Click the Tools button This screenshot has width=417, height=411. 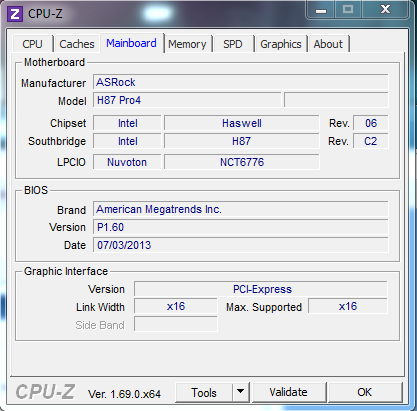point(204,393)
